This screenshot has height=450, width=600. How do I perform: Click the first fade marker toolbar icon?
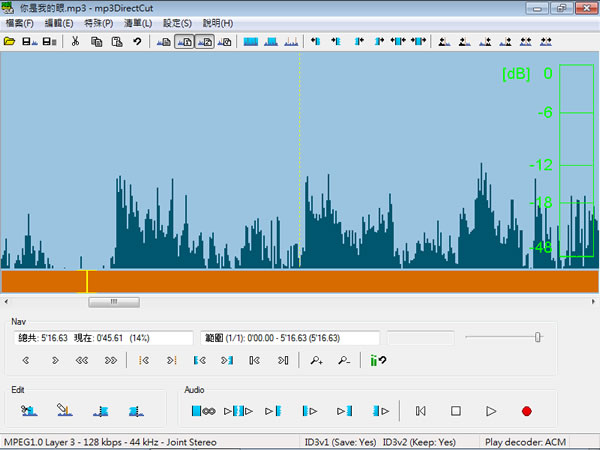coord(444,41)
